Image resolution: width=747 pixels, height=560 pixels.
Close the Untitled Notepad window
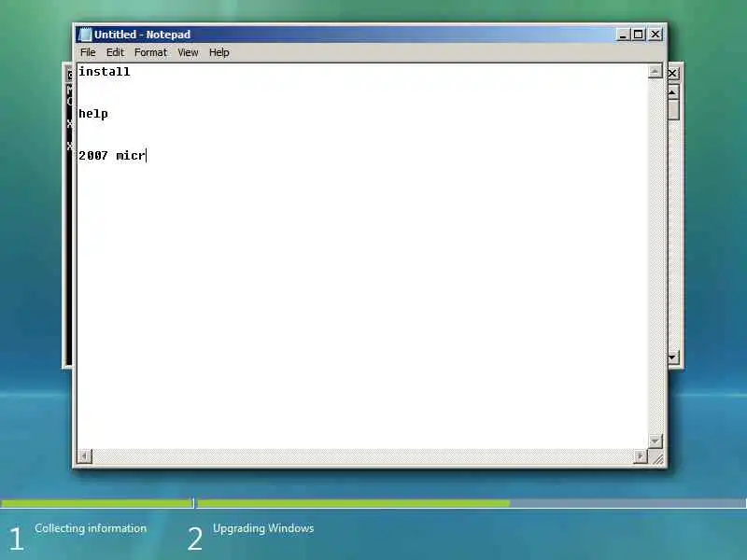click(655, 35)
